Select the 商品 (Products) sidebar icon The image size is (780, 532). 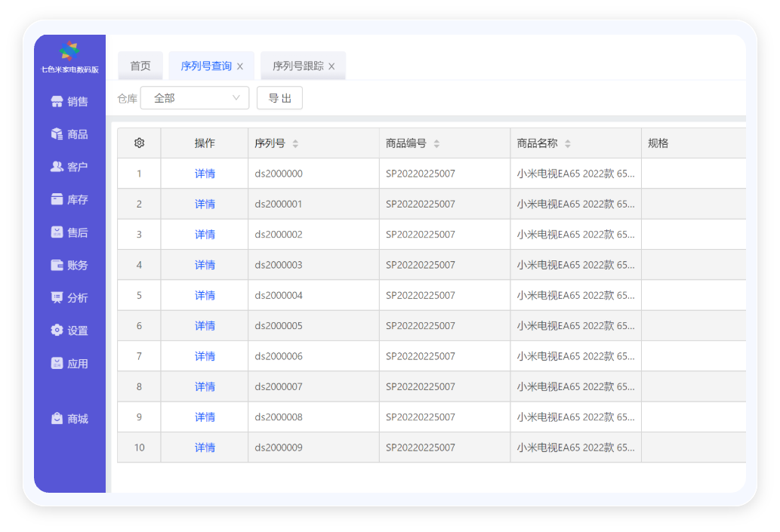click(69, 134)
